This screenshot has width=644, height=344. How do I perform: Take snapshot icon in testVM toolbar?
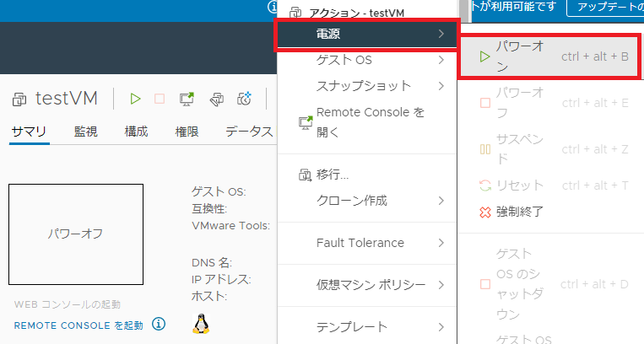(245, 99)
